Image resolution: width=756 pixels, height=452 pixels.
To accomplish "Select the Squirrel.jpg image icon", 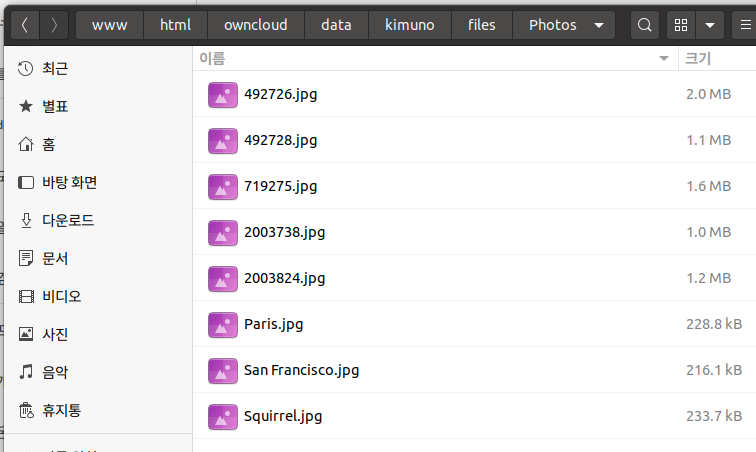I will pos(223,417).
